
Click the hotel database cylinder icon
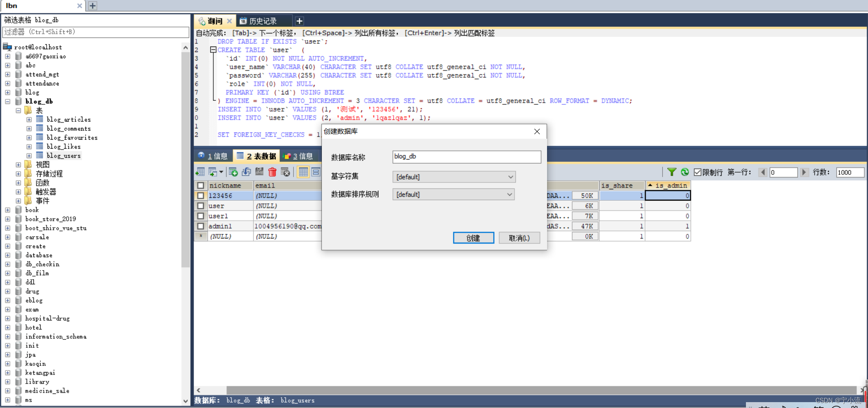click(19, 327)
